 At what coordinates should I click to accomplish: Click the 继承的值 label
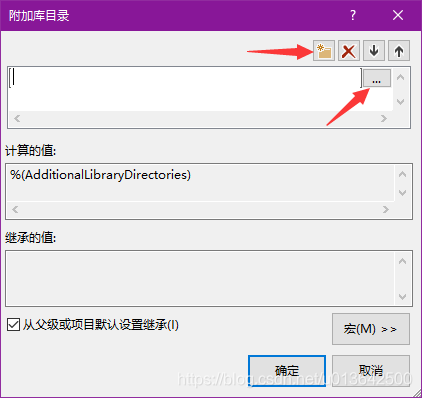[x=30, y=238]
